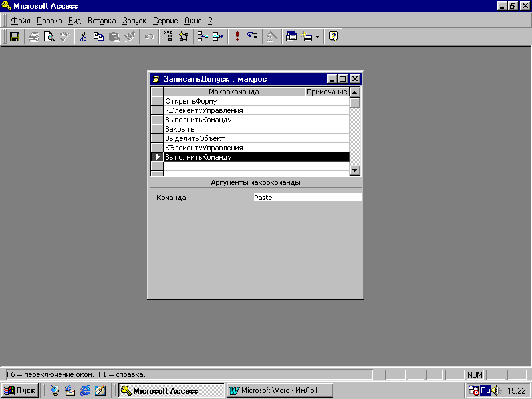This screenshot has width=532, height=399.
Task: Toggle the Conditions column icon
Action: 184,37
